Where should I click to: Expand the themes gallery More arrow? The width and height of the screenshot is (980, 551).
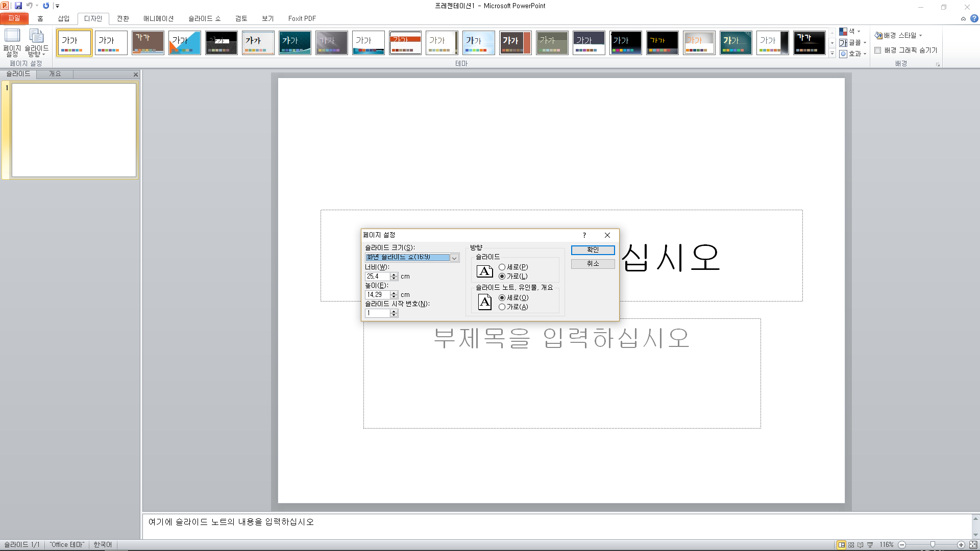coord(832,54)
